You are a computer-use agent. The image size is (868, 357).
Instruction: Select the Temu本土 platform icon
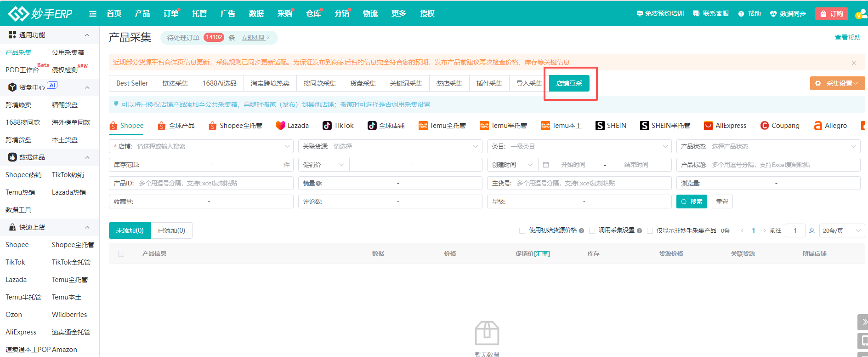tap(545, 126)
